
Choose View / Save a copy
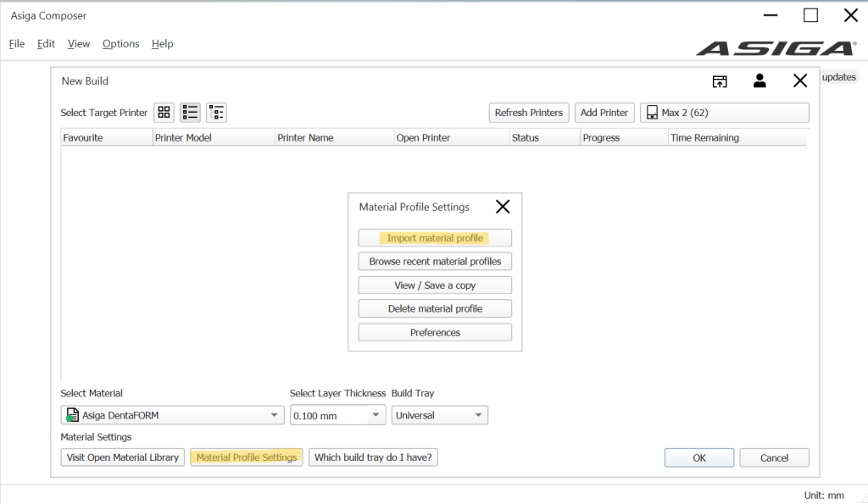[x=435, y=285]
